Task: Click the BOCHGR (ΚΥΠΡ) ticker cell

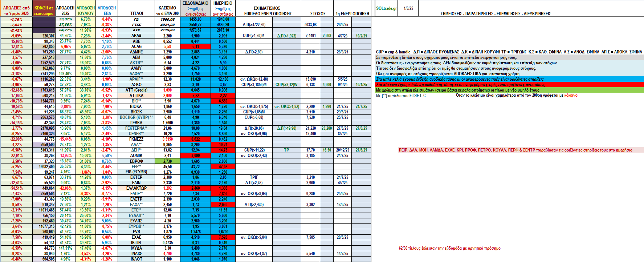Action: pos(136,117)
